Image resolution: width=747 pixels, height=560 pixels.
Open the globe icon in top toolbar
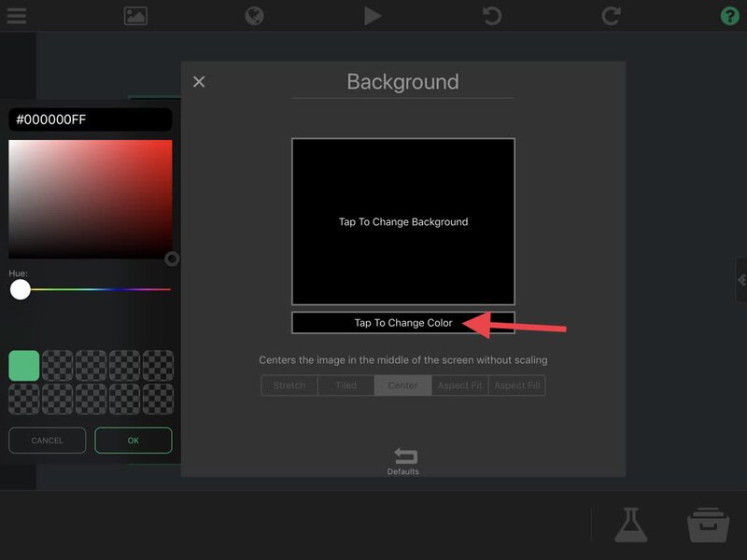tap(254, 16)
